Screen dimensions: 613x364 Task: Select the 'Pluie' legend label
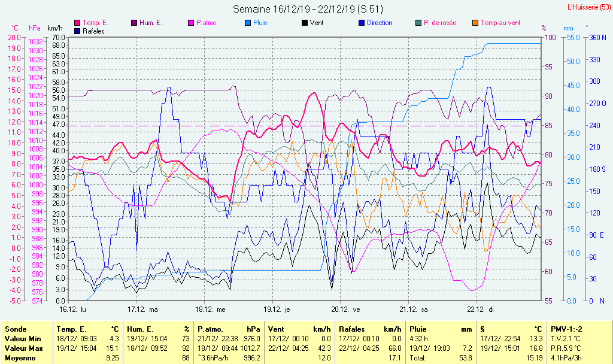pos(260,23)
